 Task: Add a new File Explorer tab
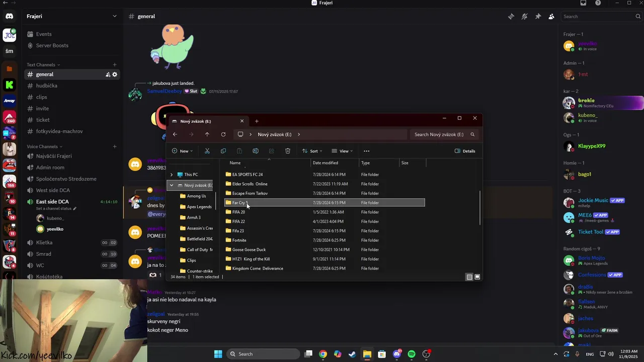257,121
